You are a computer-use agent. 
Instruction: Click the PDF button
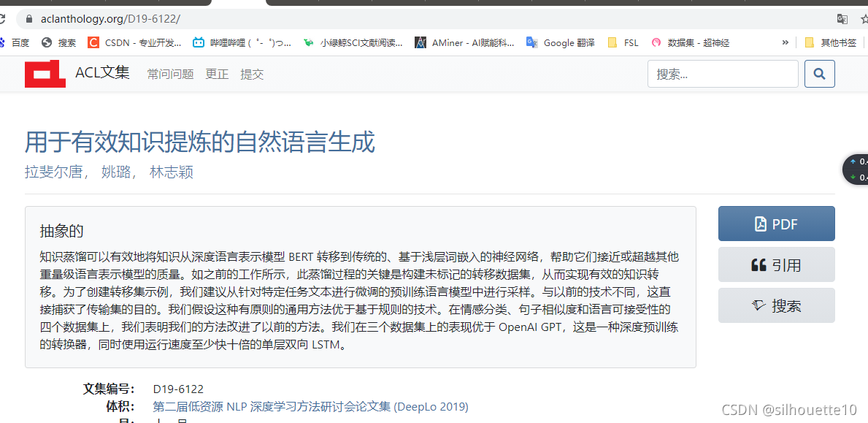[776, 224]
